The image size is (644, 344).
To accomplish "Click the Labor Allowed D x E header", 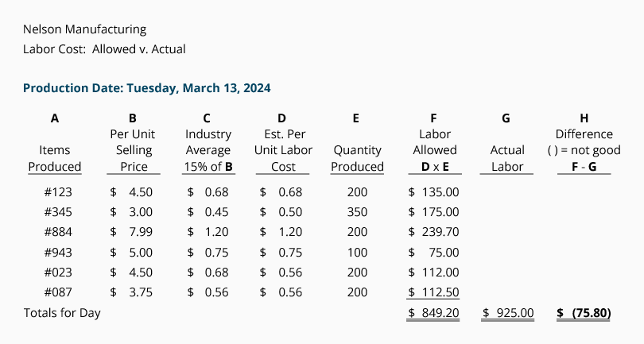I will click(x=435, y=150).
